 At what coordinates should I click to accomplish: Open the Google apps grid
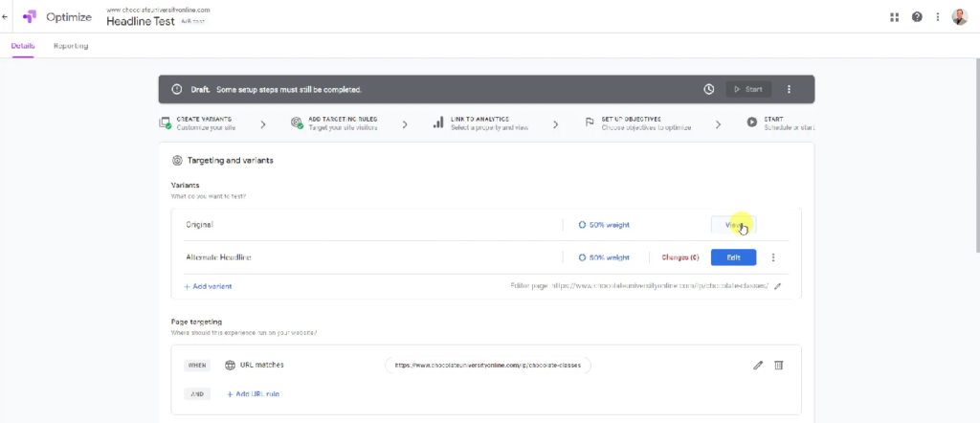click(x=895, y=17)
